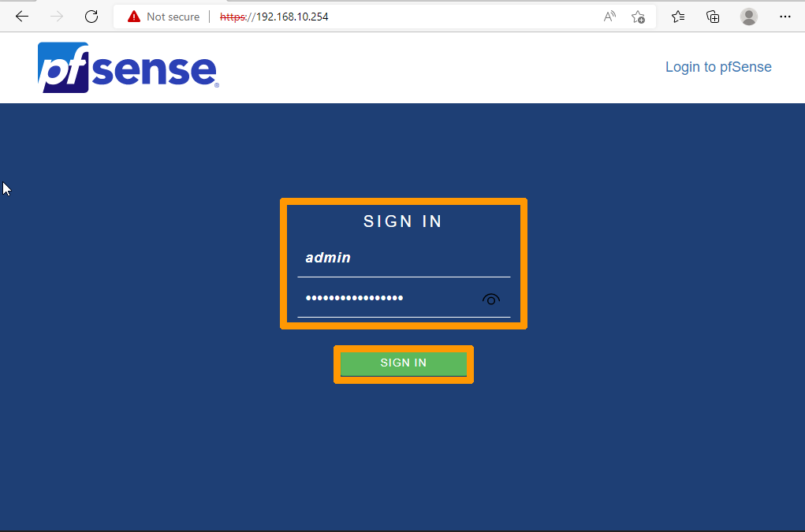Click the SIGN IN form heading

tap(402, 221)
